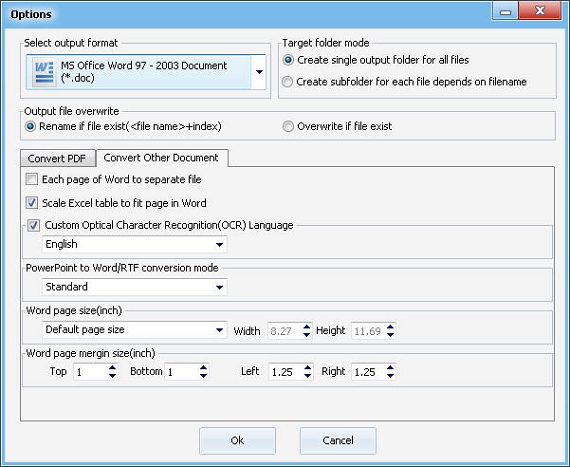The height and width of the screenshot is (467, 570).
Task: Increase the Top margin with up arrow
Action: pos(112,368)
